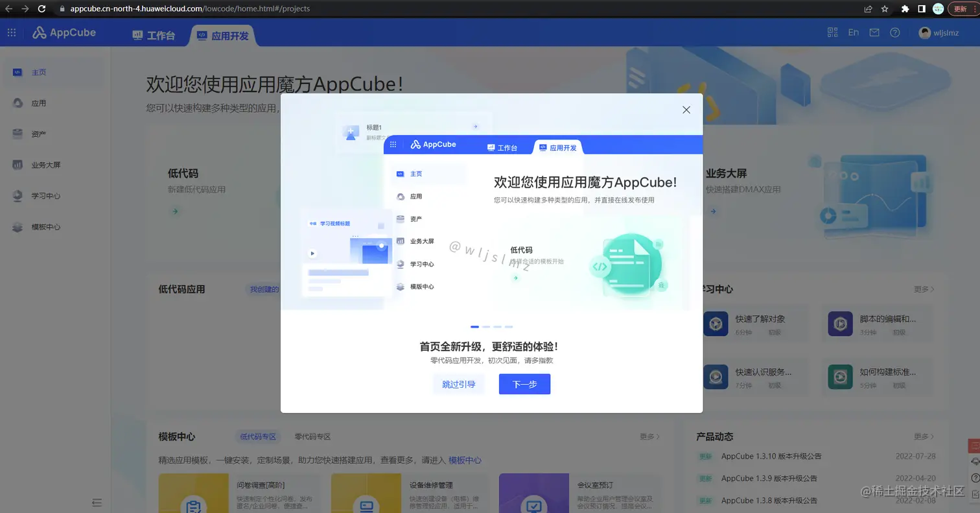
Task: Open AppCube 1.3.10 版本升级公告
Action: (x=771, y=456)
